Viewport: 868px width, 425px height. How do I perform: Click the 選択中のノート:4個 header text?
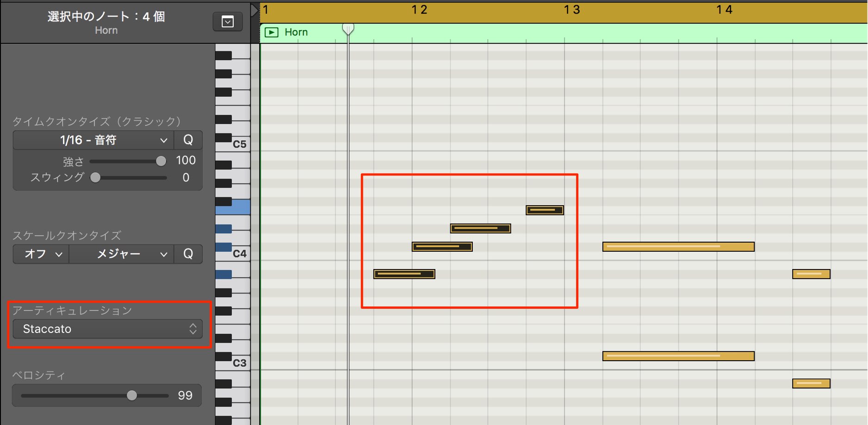(106, 17)
